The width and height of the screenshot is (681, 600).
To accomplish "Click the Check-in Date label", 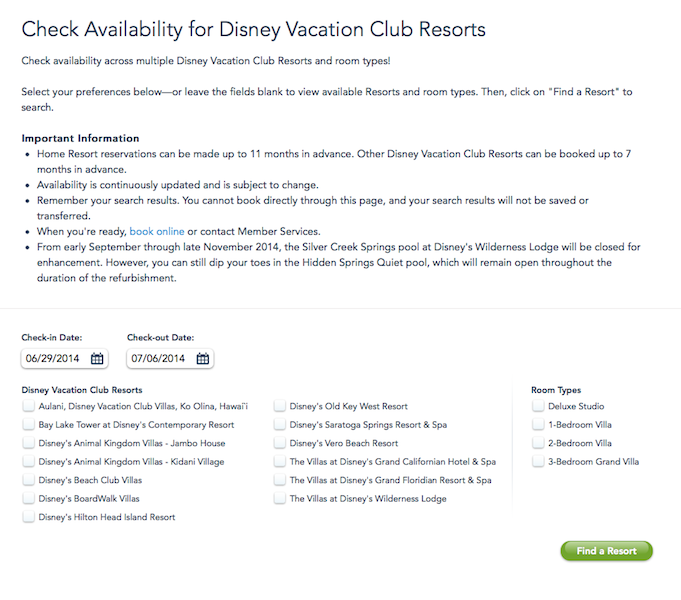I will click(52, 338).
